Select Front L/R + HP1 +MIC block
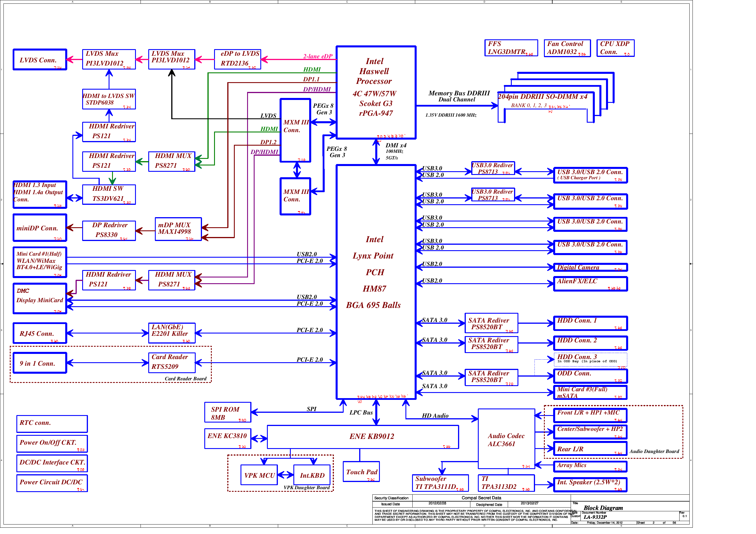 (590, 415)
